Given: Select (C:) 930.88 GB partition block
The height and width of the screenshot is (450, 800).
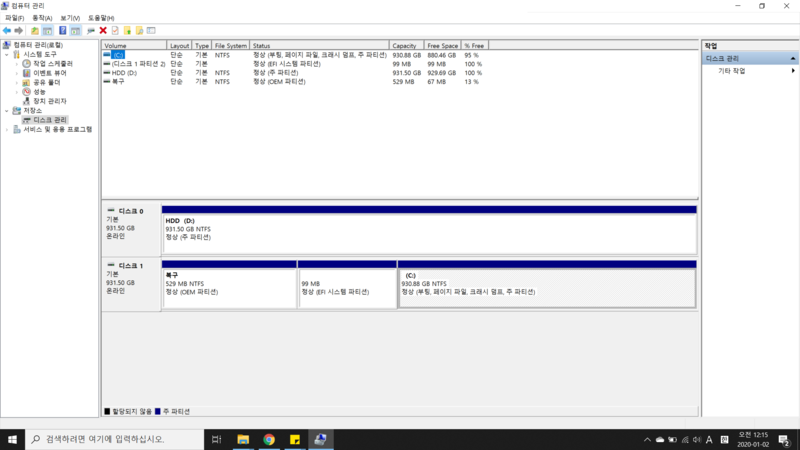Looking at the screenshot, I should [x=547, y=285].
